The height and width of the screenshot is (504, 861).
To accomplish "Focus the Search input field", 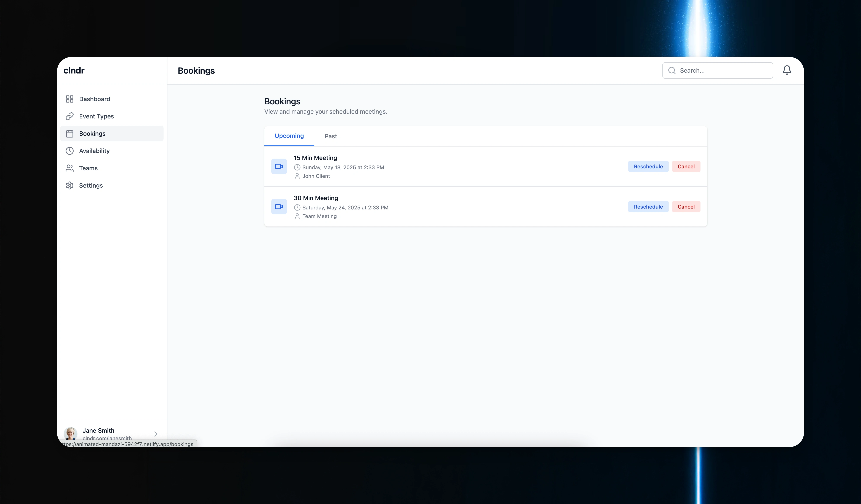I will 718,70.
